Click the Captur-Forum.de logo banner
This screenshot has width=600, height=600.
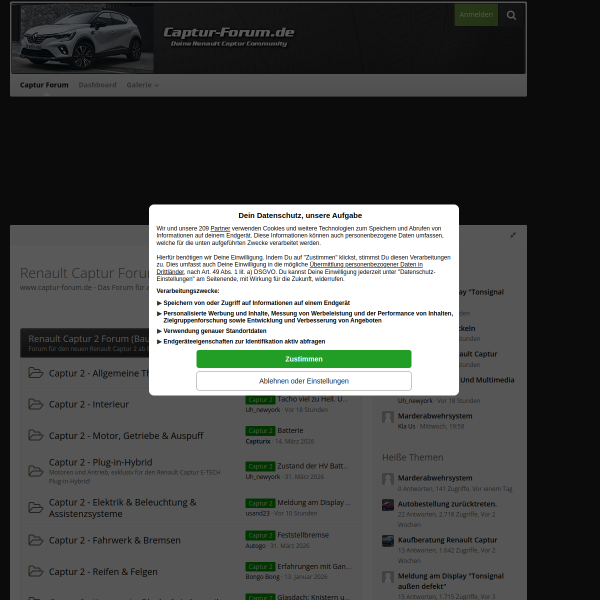pyautogui.click(x=229, y=36)
